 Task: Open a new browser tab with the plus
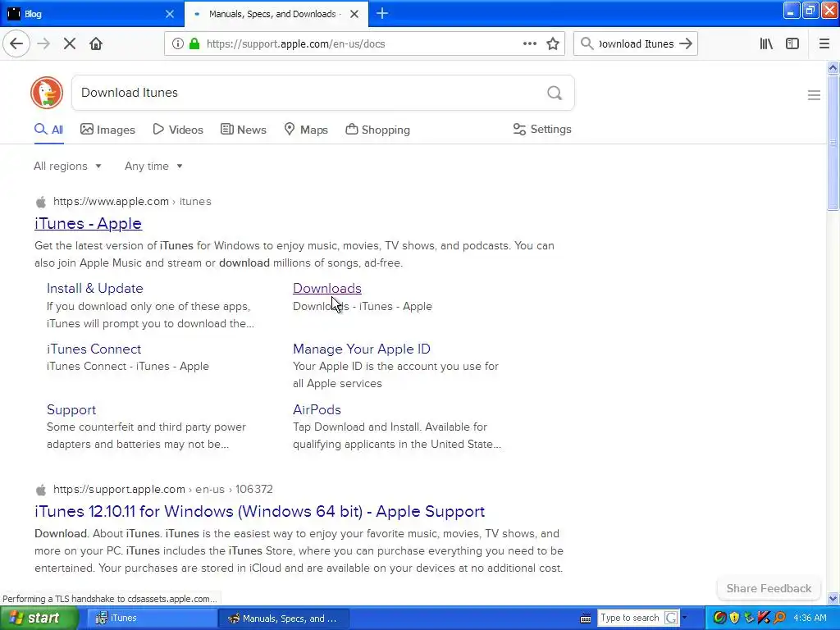click(382, 14)
